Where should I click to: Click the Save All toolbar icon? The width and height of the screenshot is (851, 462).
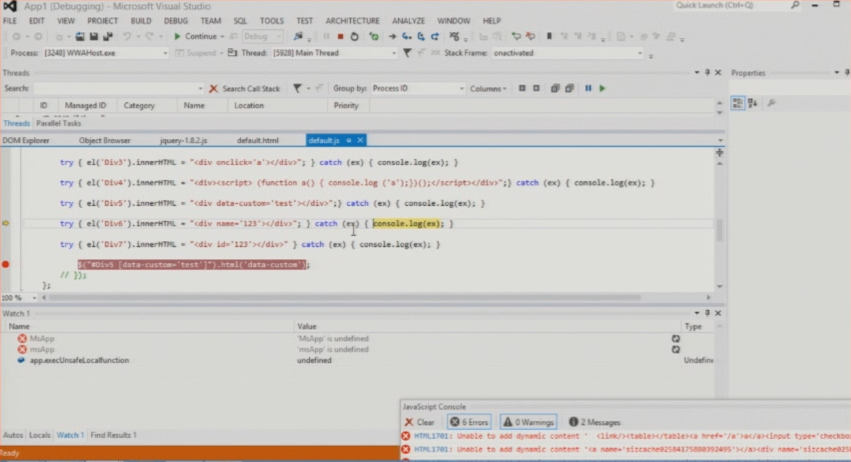point(108,36)
